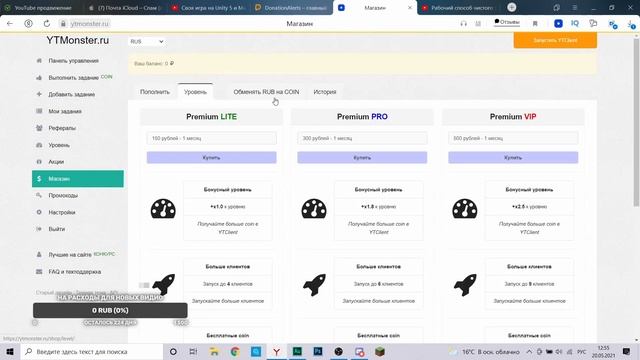Switch to DonationAlerts browser tab
The height and width of the screenshot is (360, 640).
(291, 8)
